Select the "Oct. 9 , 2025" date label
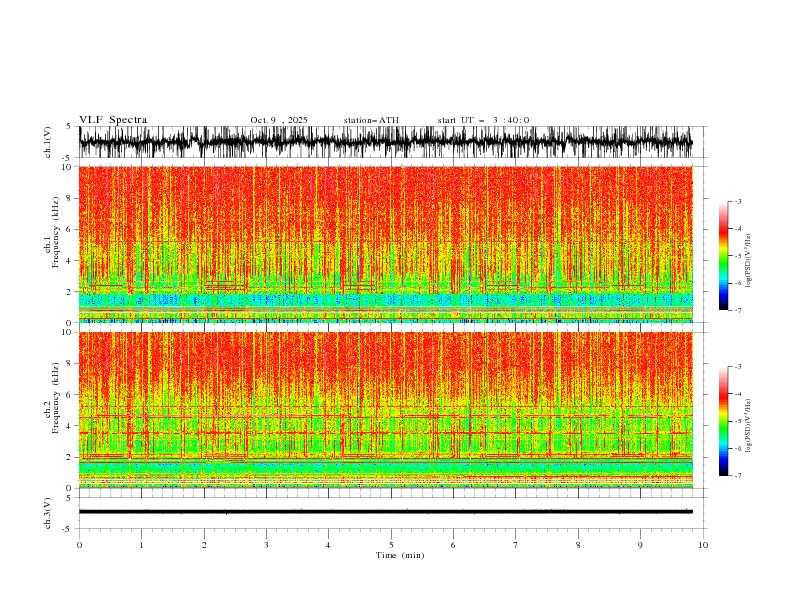Image resolution: width=792 pixels, height=612 pixels. pyautogui.click(x=279, y=120)
